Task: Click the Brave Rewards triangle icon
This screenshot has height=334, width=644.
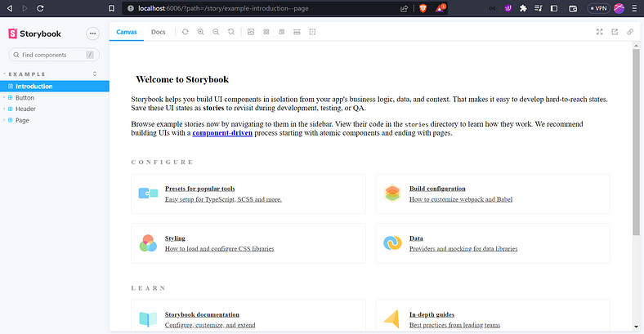Action: pyautogui.click(x=440, y=8)
